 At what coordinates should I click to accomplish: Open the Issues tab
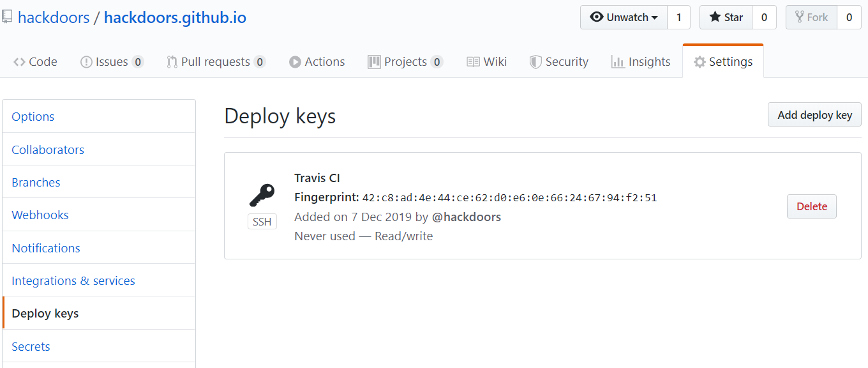[x=111, y=62]
